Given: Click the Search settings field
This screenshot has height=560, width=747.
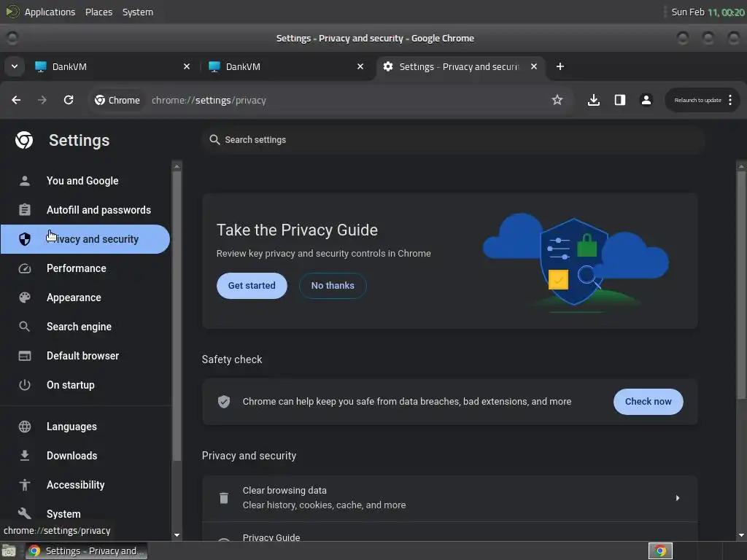Looking at the screenshot, I should pos(452,140).
